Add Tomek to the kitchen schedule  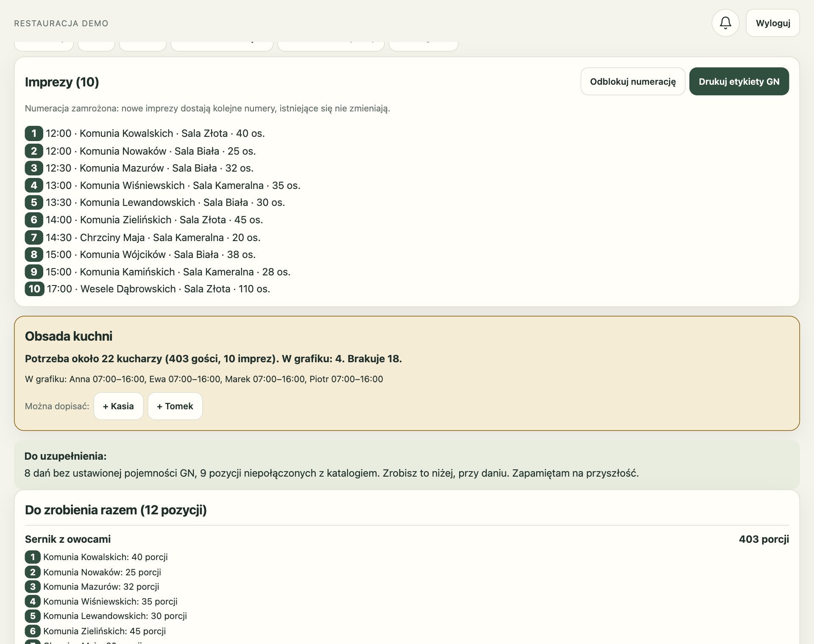[x=175, y=406]
